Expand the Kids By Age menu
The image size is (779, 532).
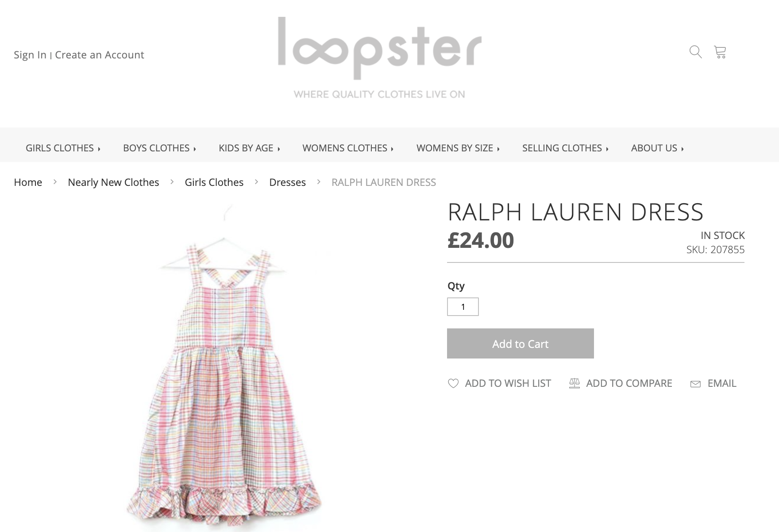[x=249, y=148]
